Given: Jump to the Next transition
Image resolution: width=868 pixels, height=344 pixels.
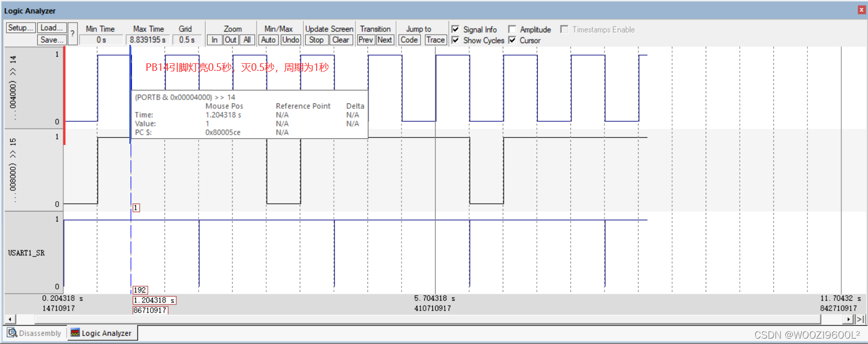Looking at the screenshot, I should tap(385, 40).
